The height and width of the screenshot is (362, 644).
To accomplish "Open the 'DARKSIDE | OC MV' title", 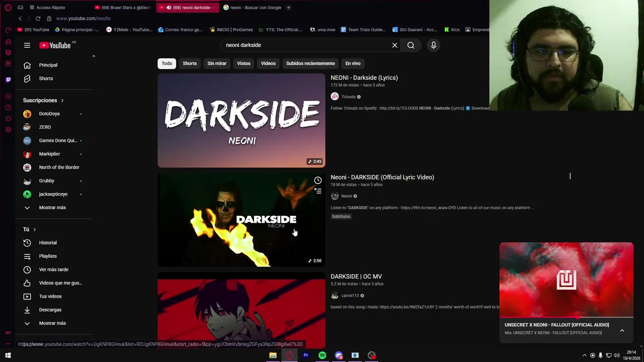I will coord(356,277).
